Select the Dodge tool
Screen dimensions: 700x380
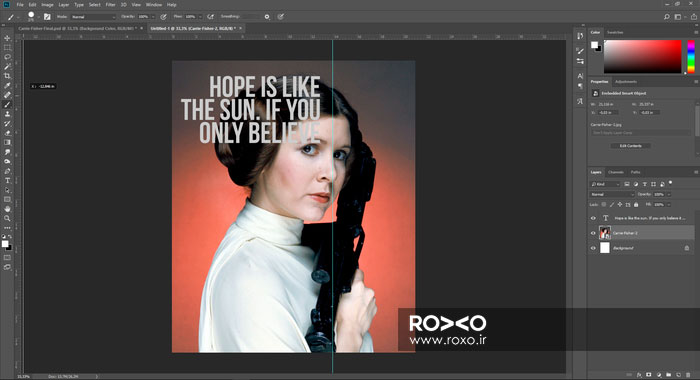tap(7, 161)
